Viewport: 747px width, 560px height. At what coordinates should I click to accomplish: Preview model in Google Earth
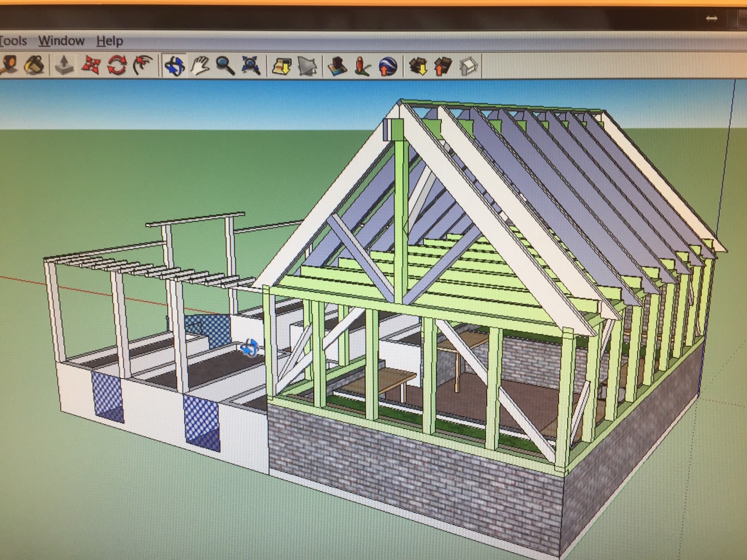point(388,66)
